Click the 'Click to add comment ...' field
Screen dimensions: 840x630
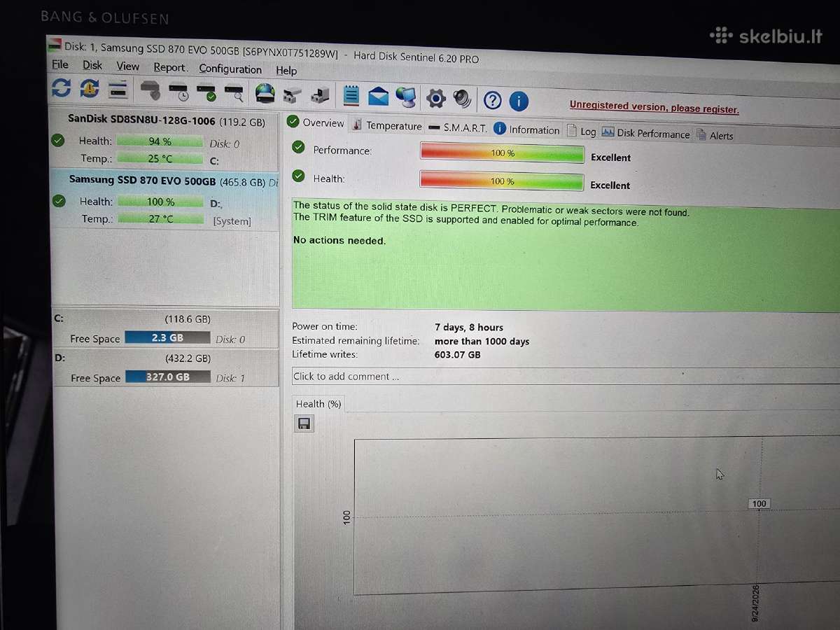point(566,377)
